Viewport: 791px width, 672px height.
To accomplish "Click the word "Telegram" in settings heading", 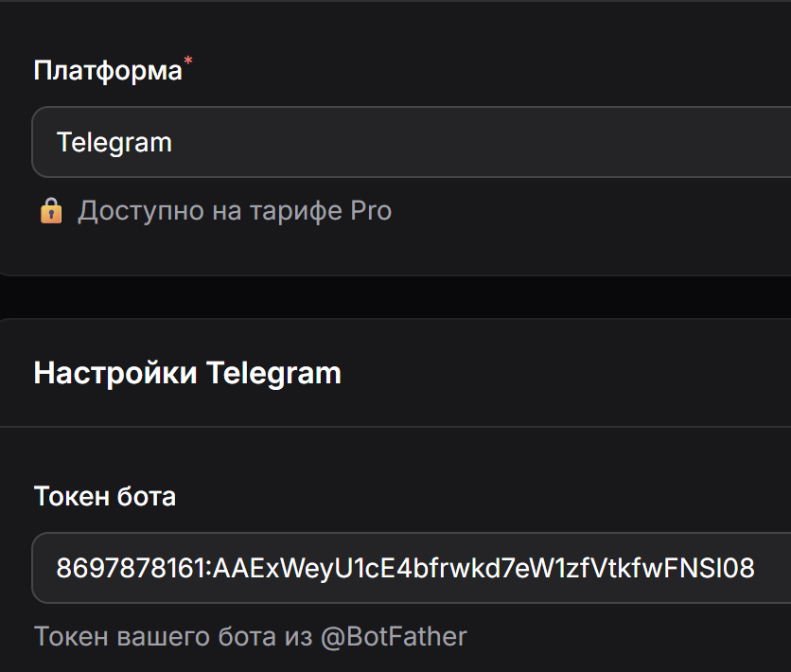I will [x=273, y=373].
